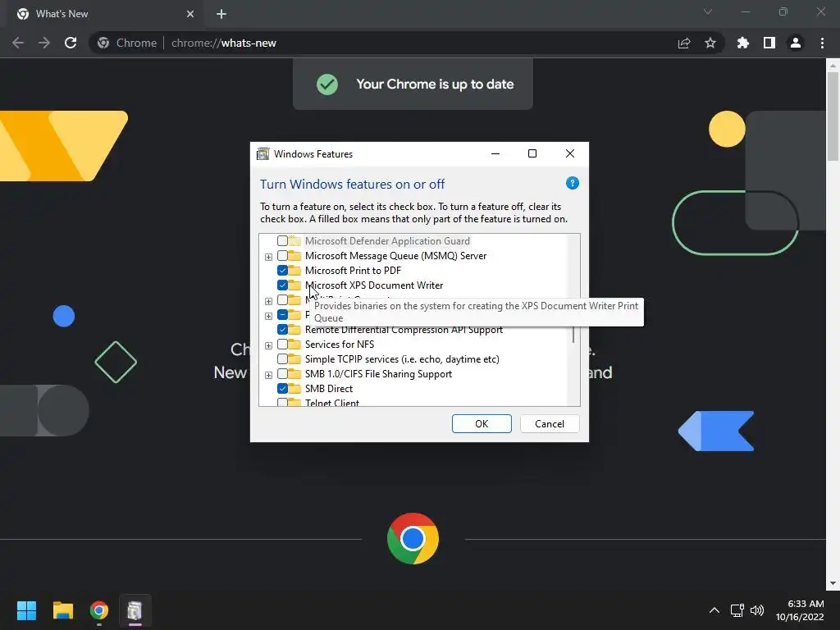Open Windows Features help icon
This screenshot has height=630, width=840.
[572, 183]
